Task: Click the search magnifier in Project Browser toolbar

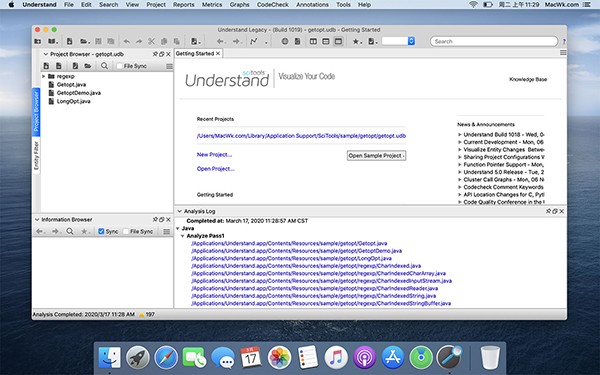Action: tap(104, 66)
